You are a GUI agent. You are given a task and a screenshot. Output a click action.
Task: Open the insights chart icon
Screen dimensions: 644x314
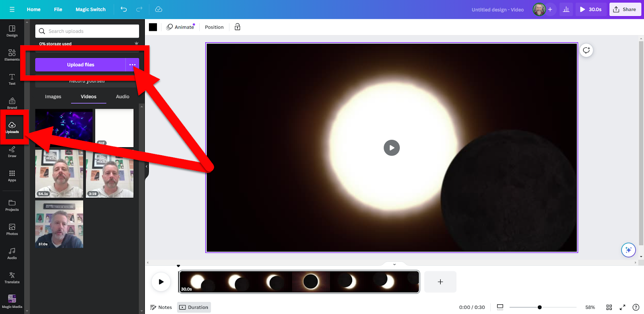[566, 9]
